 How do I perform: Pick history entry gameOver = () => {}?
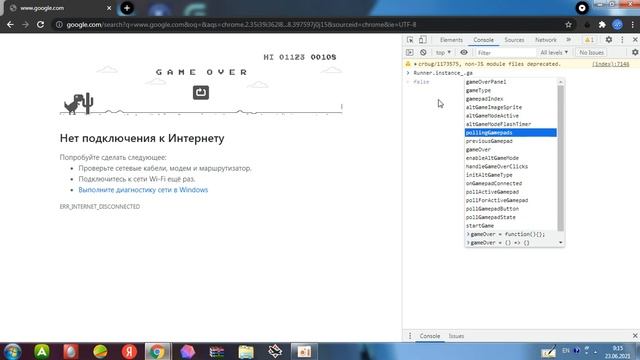coord(511,243)
